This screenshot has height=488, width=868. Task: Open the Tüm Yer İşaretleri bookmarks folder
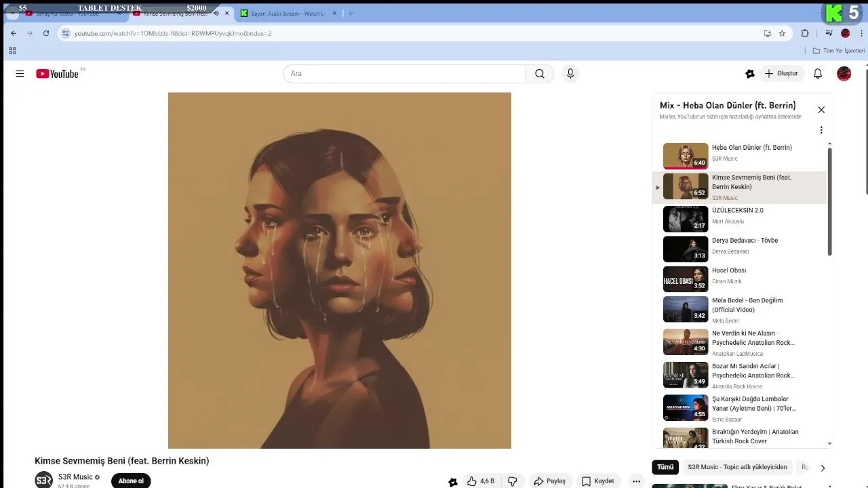click(x=839, y=51)
